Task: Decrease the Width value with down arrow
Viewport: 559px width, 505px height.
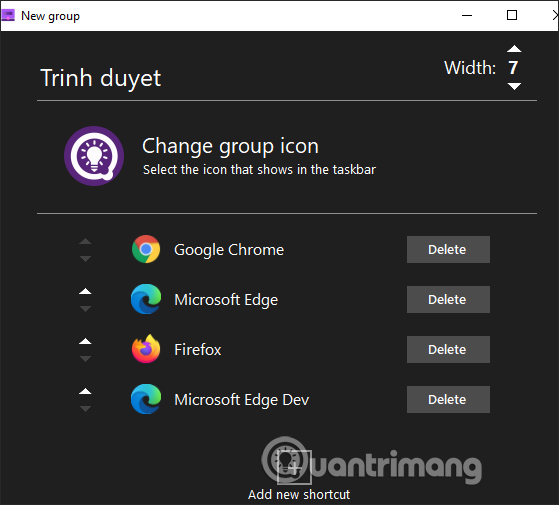Action: click(x=514, y=86)
